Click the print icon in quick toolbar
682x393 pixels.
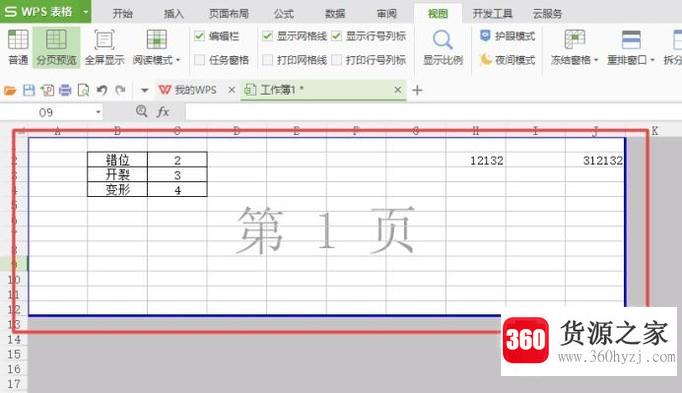point(65,90)
